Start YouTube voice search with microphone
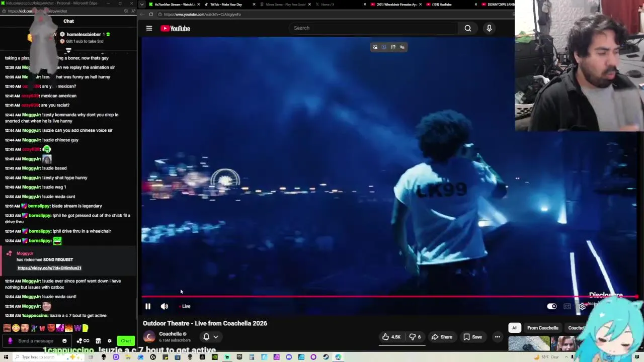 [x=489, y=28]
